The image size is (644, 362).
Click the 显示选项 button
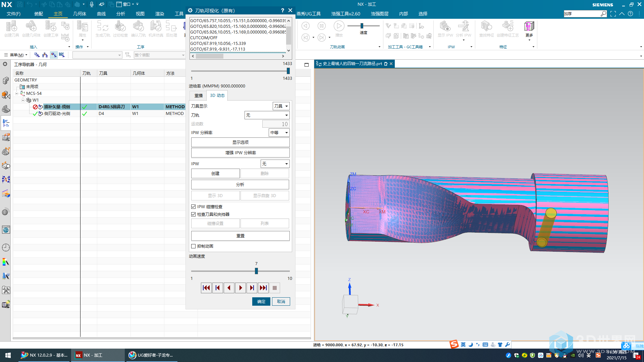(x=240, y=142)
